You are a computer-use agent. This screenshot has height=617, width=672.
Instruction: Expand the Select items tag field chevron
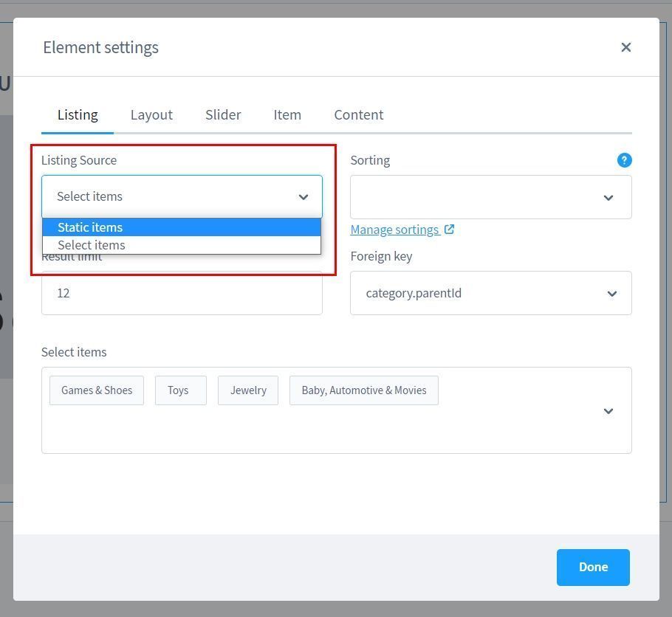[x=608, y=411]
